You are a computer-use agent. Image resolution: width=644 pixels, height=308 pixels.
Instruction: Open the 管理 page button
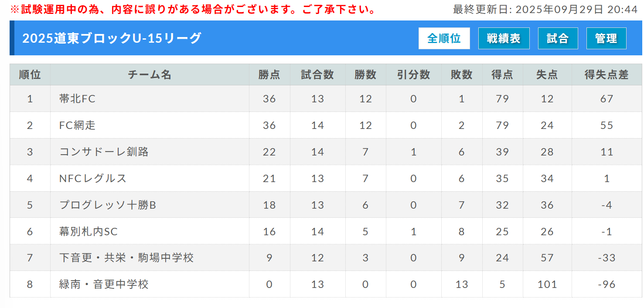[x=606, y=38]
